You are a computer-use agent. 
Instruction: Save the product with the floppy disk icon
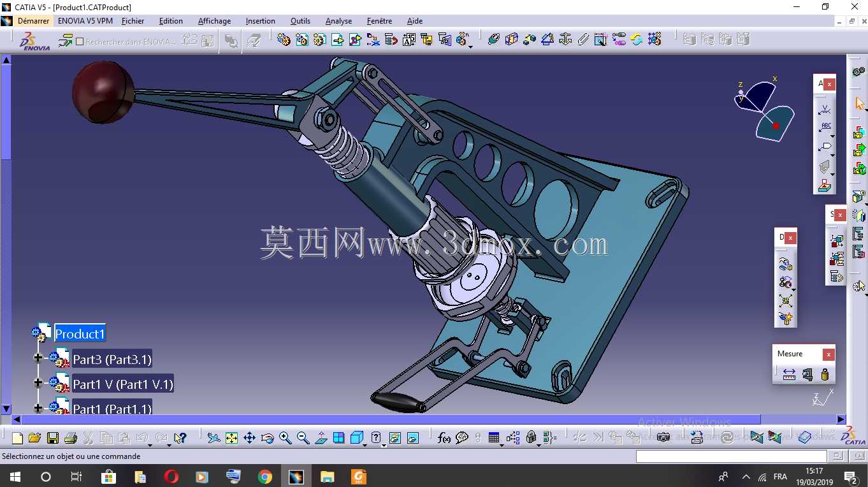[53, 438]
